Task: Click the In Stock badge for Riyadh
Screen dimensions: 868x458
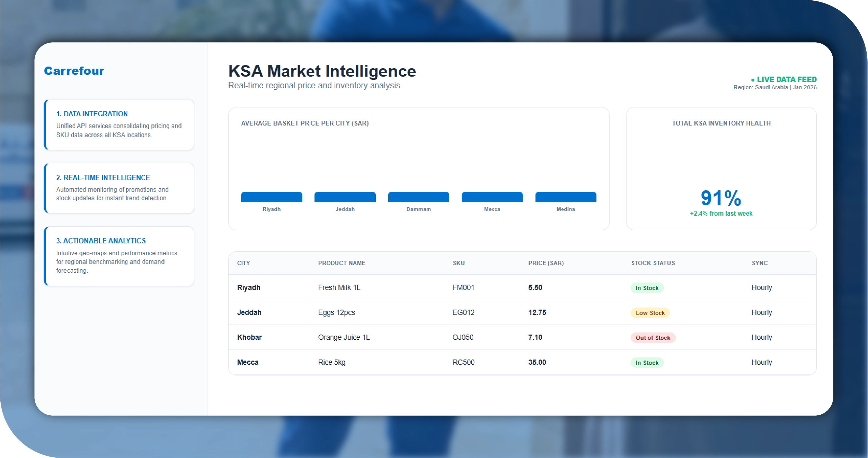Action: [x=647, y=288]
